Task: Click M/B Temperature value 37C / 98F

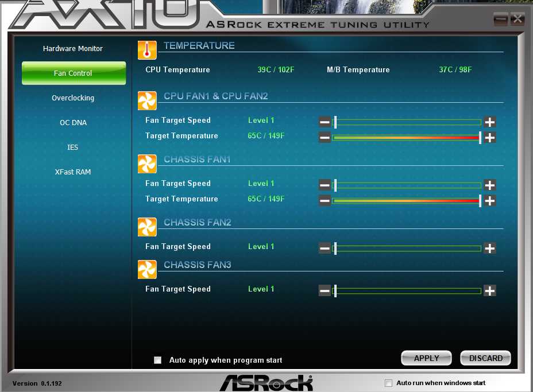Action: 455,69
